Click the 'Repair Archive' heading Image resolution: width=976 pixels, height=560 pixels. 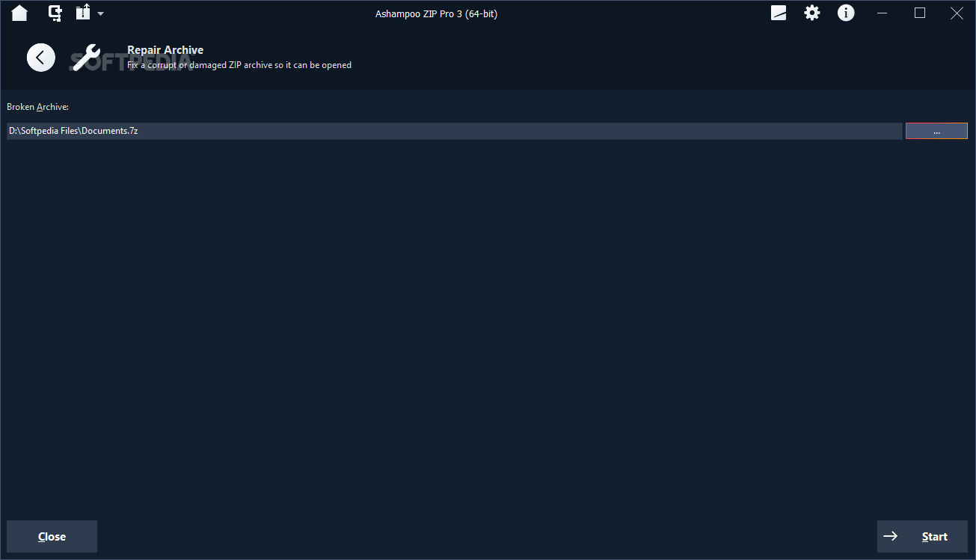pyautogui.click(x=165, y=50)
